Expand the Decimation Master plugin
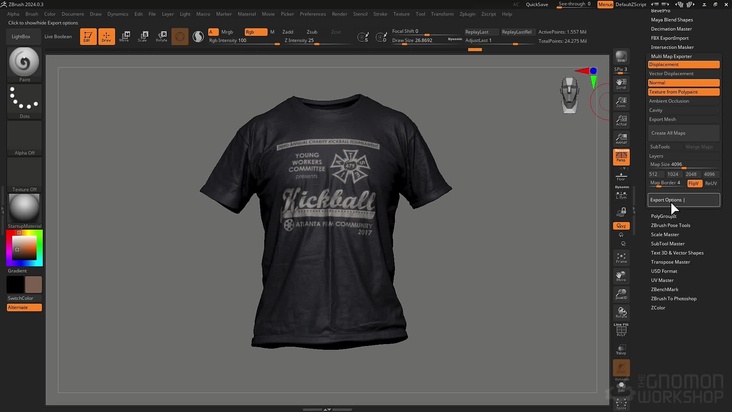 coord(671,29)
